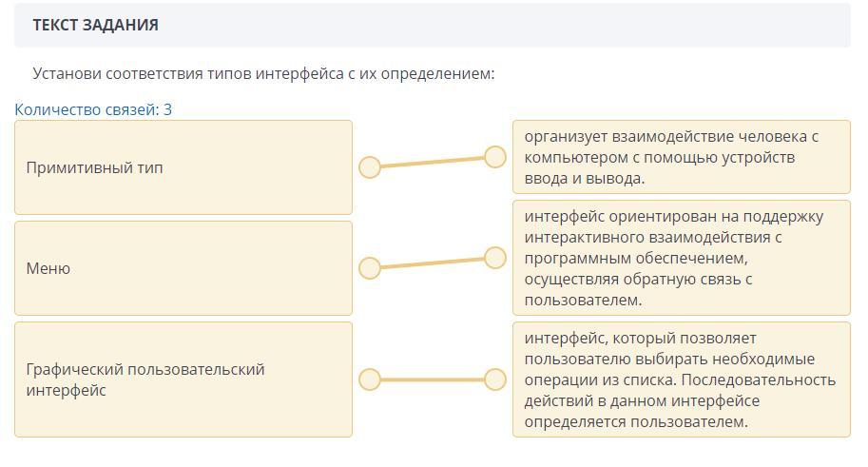The image size is (868, 467).
Task: Select Графический пользовательский интерфейс item box
Action: (183, 379)
